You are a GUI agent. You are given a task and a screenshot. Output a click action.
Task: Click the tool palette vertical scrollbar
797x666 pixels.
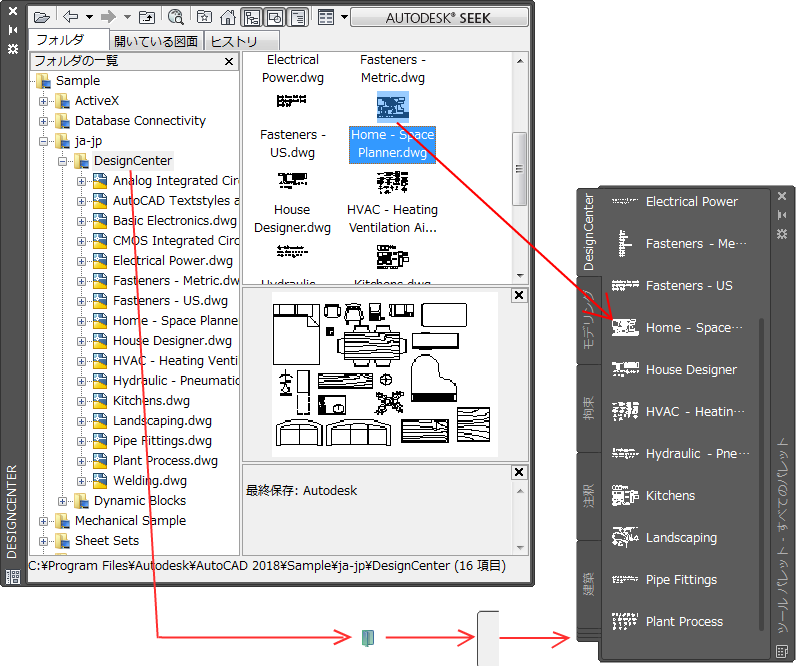[761, 474]
